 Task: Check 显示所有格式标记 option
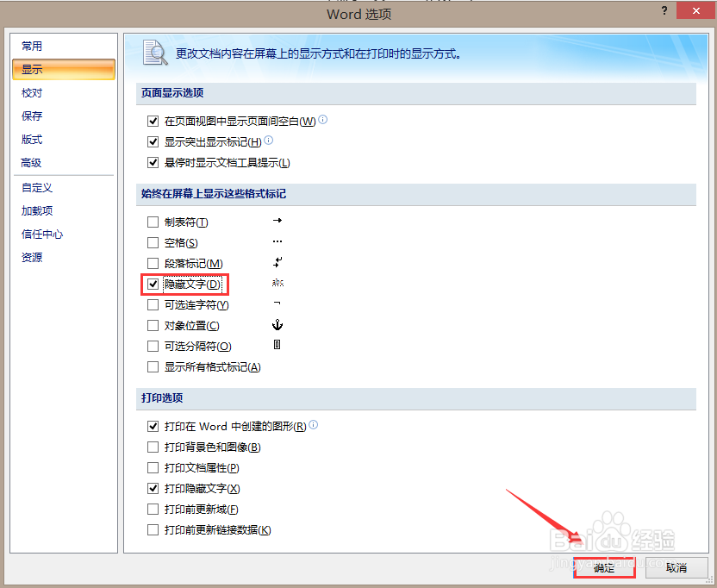153,366
